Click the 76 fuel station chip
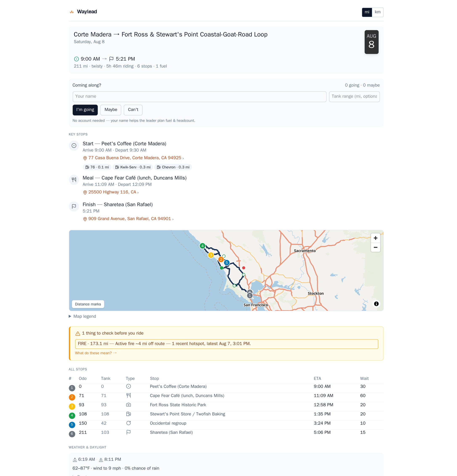The width and height of the screenshot is (457, 476). 97,167
